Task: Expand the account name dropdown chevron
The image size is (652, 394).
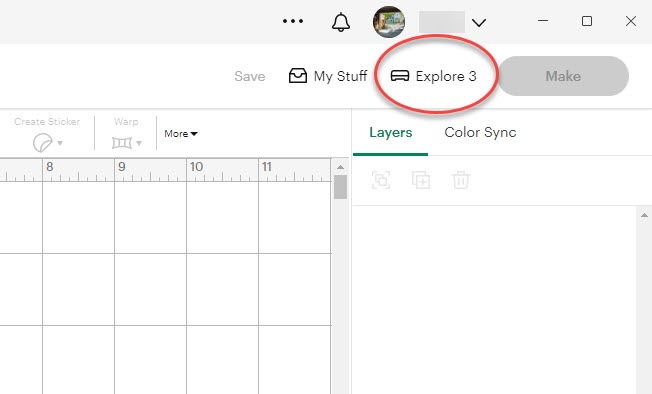Action: (x=479, y=22)
